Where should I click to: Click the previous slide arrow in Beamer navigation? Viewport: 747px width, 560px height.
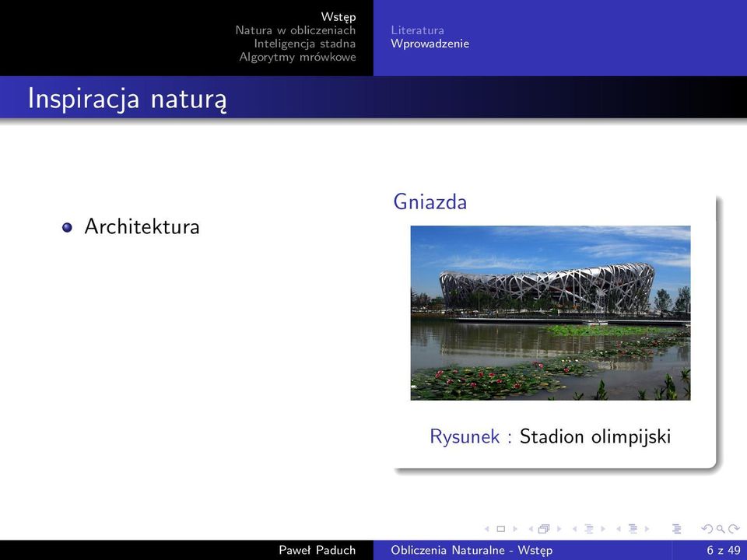point(487,529)
